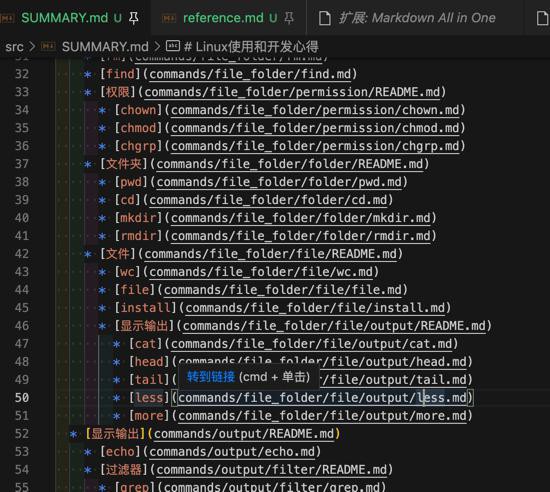Open link commands/file_folder/permission/chgrp.md
Image resolution: width=550 pixels, height=492 pixels.
(315, 146)
